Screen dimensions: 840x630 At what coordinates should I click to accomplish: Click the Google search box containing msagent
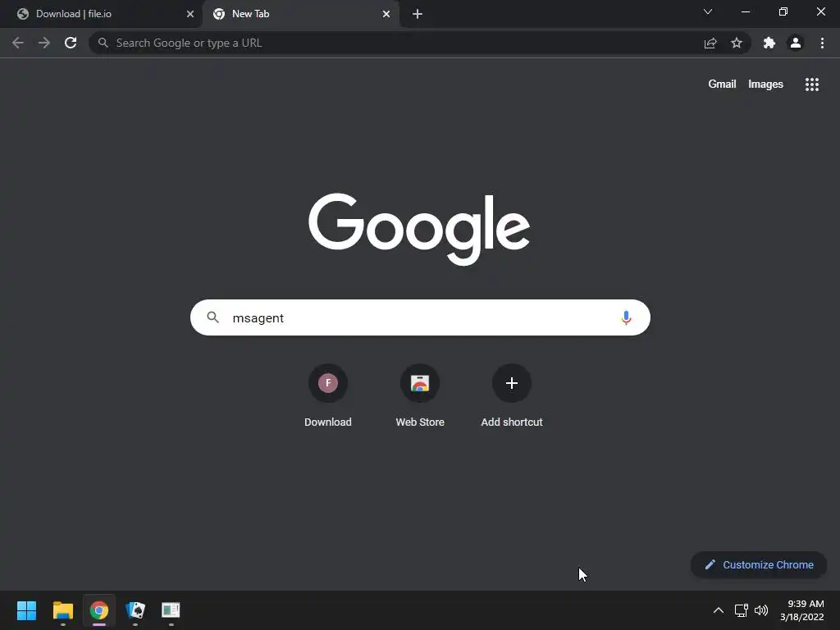click(420, 317)
